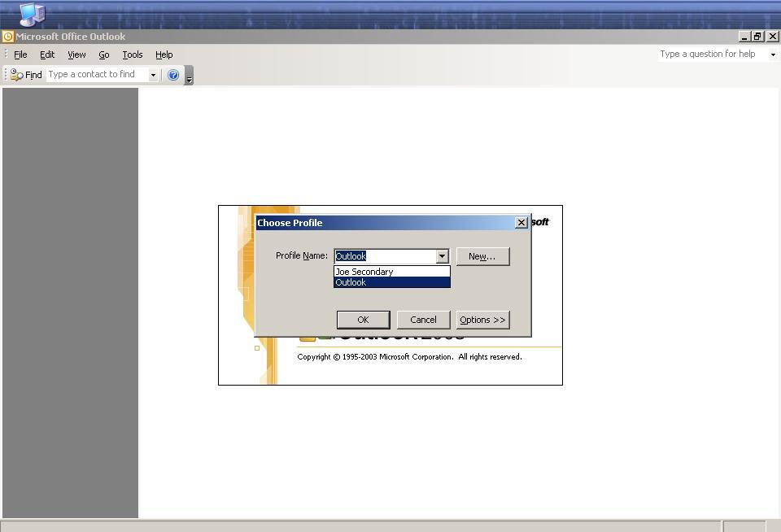Click the 'Type a question for help' box

[713, 54]
